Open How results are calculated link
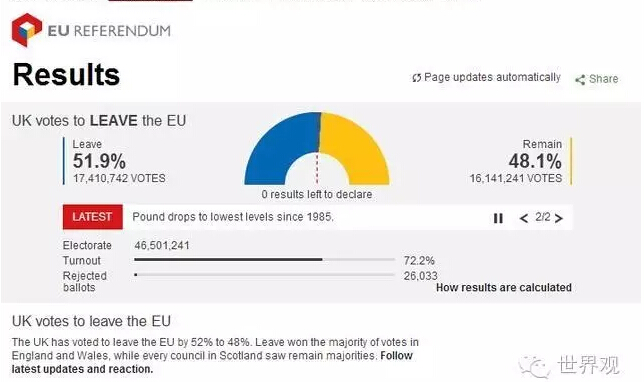Screen dimensions: 644x382 504,288
